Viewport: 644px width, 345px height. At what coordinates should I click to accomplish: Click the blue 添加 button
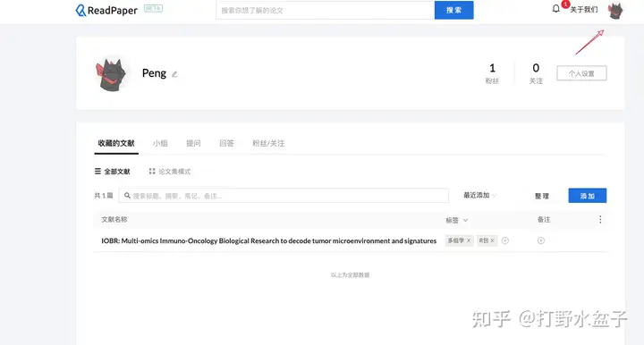pos(588,196)
